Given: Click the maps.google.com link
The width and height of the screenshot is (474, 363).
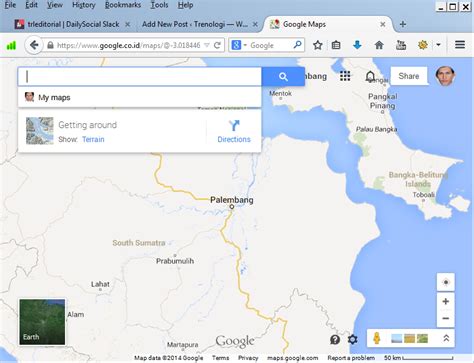Looking at the screenshot, I should (292, 358).
